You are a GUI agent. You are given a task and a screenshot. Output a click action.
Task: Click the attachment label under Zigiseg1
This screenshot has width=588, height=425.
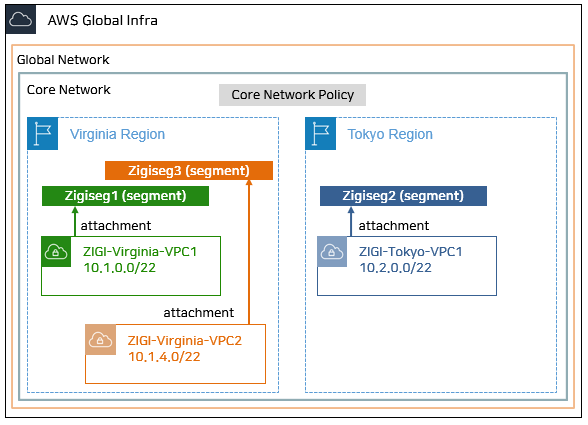pyautogui.click(x=116, y=226)
